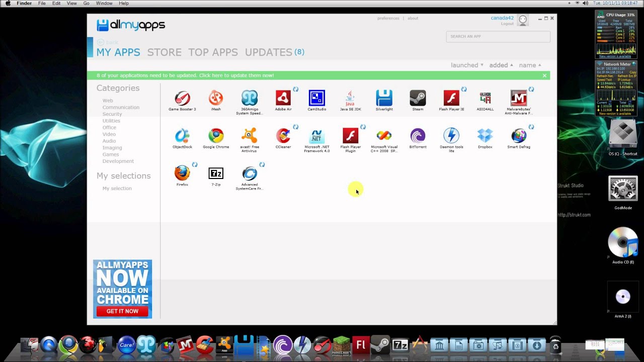Open the CamStudio app icon
644x362 pixels.
click(317, 98)
